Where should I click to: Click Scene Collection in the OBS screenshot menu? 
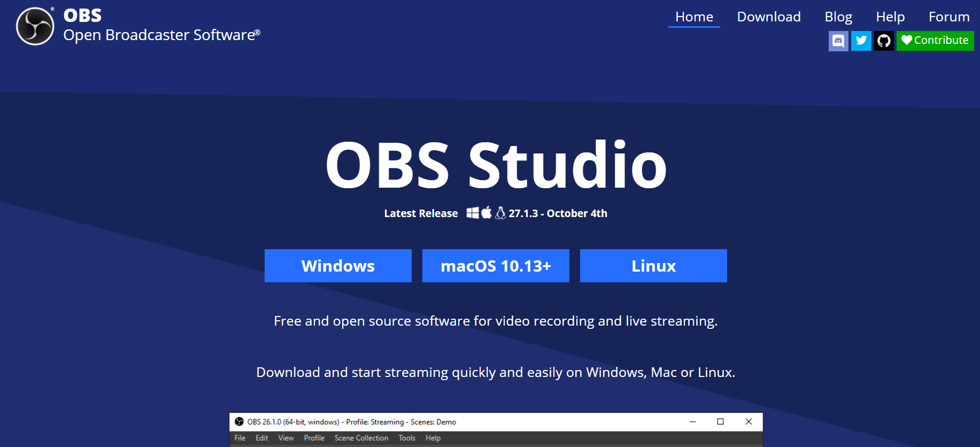361,438
